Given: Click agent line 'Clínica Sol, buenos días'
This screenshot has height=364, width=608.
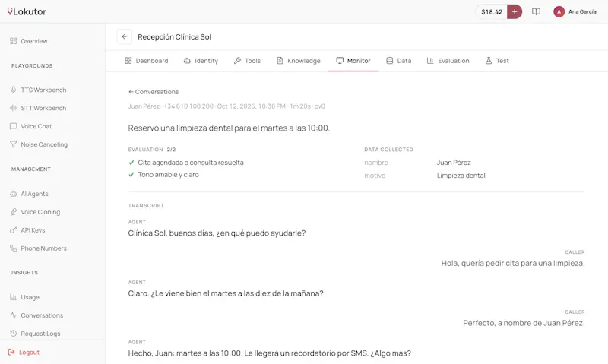Looking at the screenshot, I should click(217, 233).
